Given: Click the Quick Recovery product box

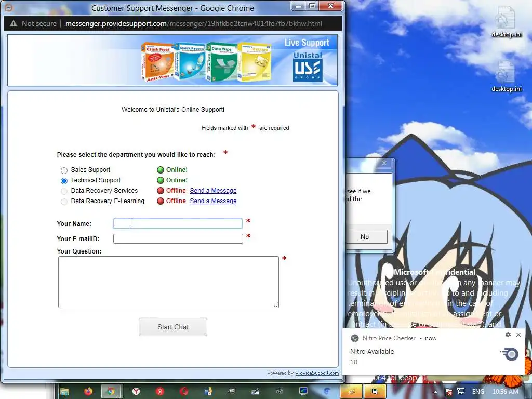Looking at the screenshot, I should [x=190, y=61].
